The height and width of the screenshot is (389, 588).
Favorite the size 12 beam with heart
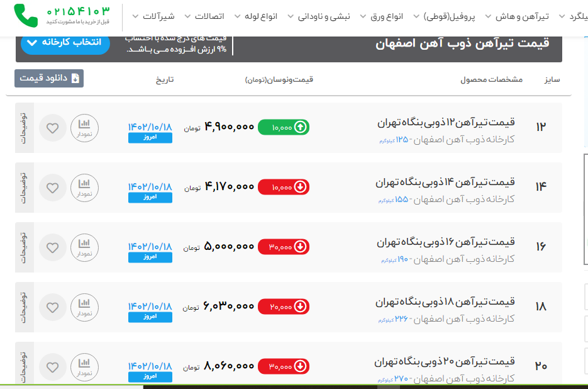[52, 128]
